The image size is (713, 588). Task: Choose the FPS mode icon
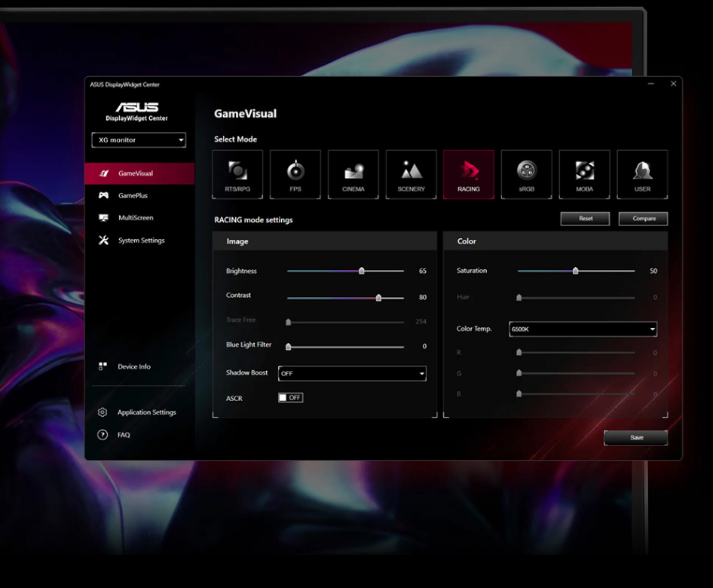[295, 174]
